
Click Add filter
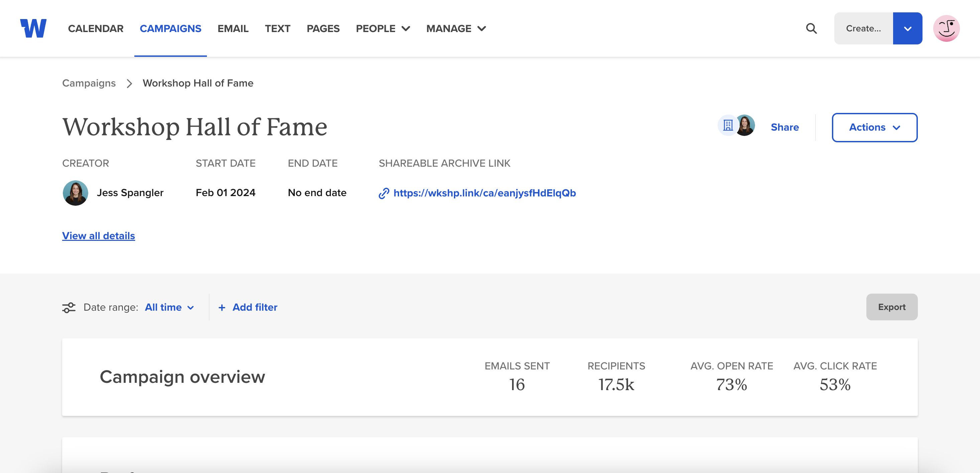255,307
